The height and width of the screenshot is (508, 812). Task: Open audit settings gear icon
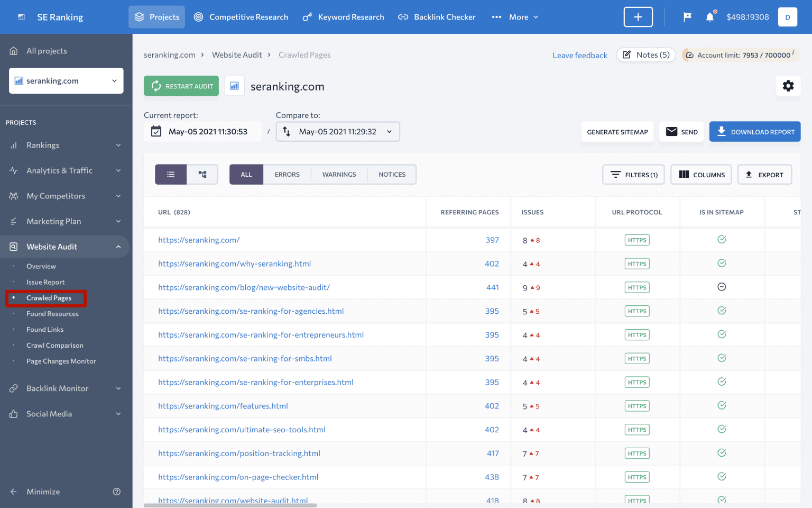tap(788, 86)
